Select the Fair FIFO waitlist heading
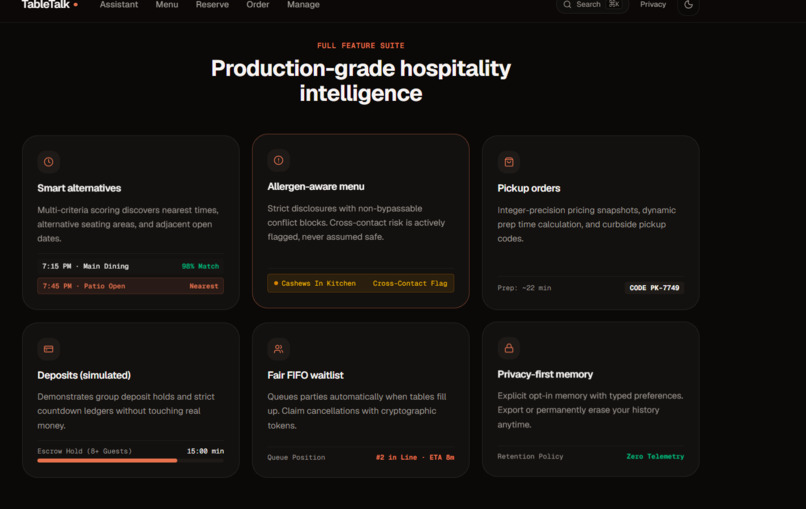Screen dimensions: 806x509 (305, 375)
